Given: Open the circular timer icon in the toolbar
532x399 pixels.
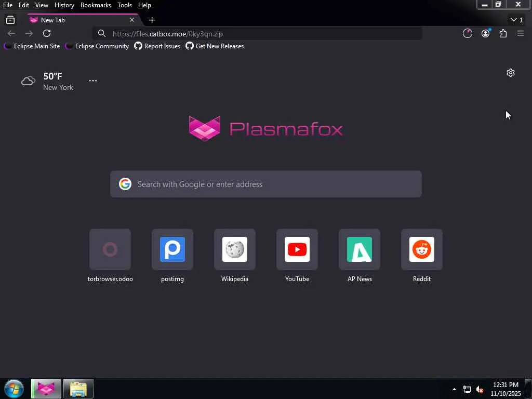Looking at the screenshot, I should coord(468,33).
